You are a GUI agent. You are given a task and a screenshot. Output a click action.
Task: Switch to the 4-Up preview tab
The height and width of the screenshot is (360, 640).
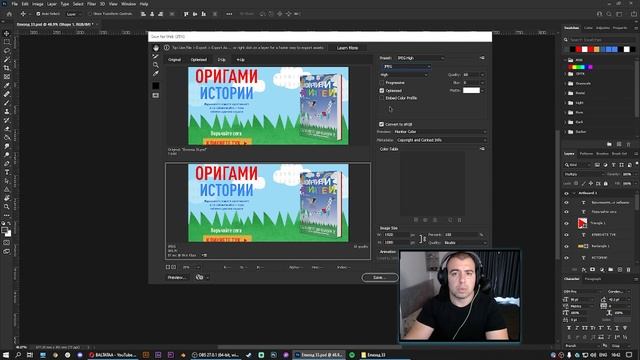click(240, 60)
